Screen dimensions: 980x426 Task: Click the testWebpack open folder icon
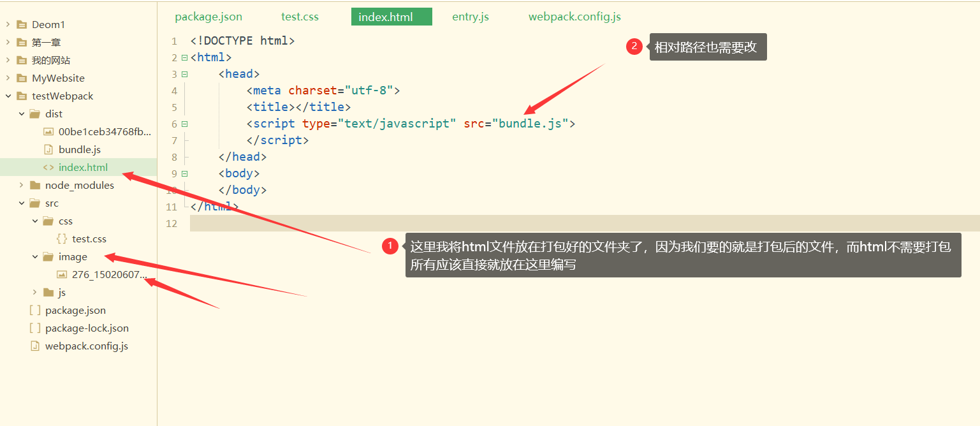22,96
